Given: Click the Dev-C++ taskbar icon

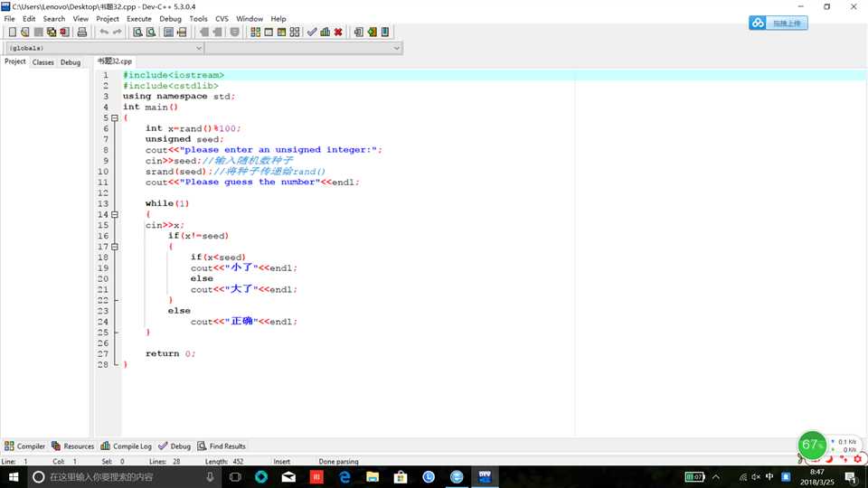Looking at the screenshot, I should click(x=485, y=477).
